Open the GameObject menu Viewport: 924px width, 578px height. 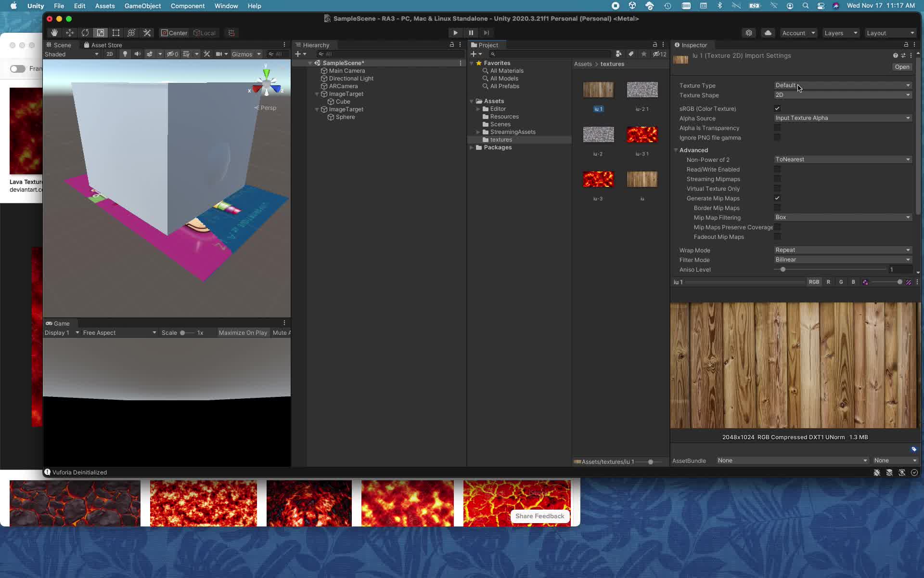[x=142, y=6]
